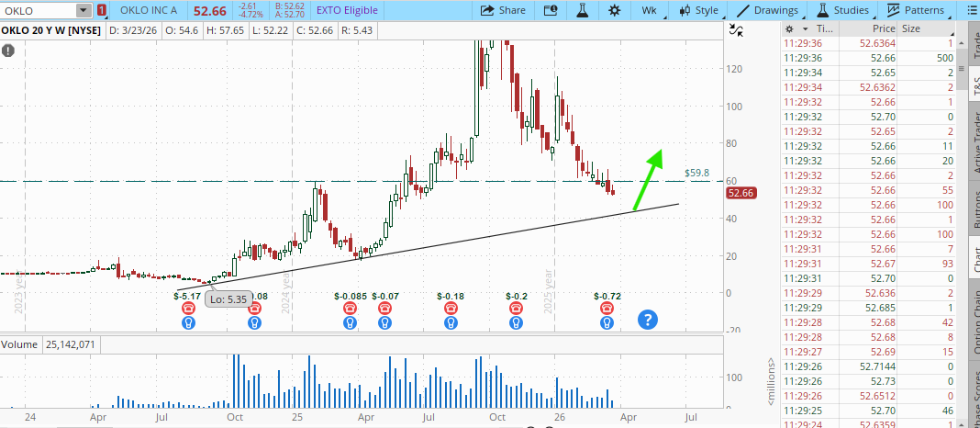The width and height of the screenshot is (980, 428).
Task: Switch to the Buttons side tab
Action: coord(974,209)
